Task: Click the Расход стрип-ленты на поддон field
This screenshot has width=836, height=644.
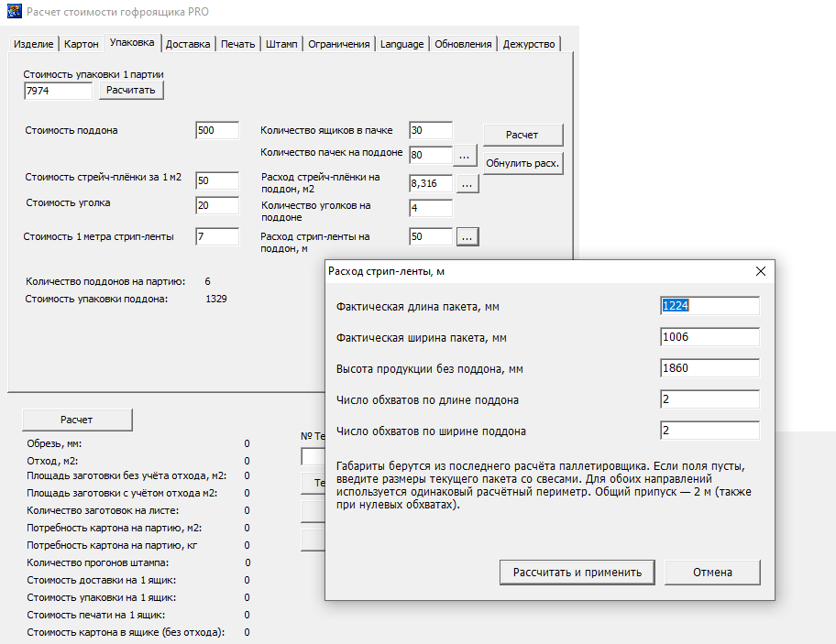Action: coord(431,236)
